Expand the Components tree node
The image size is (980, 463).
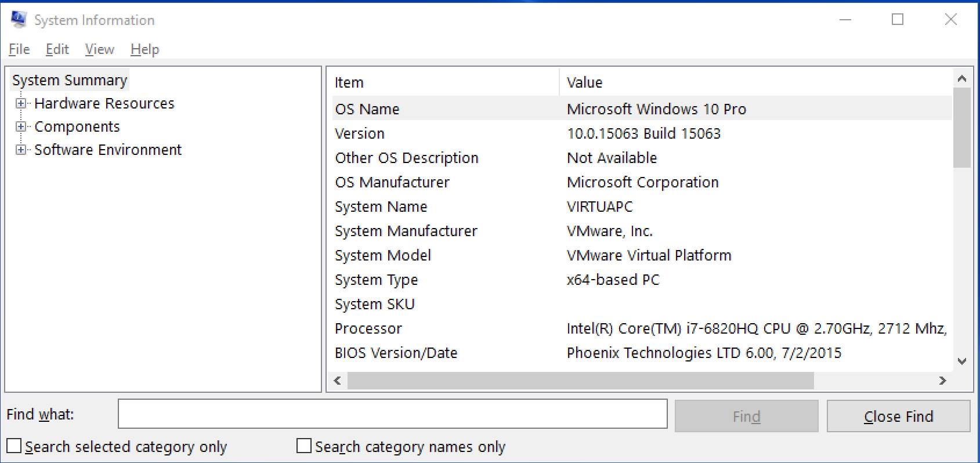(x=21, y=127)
